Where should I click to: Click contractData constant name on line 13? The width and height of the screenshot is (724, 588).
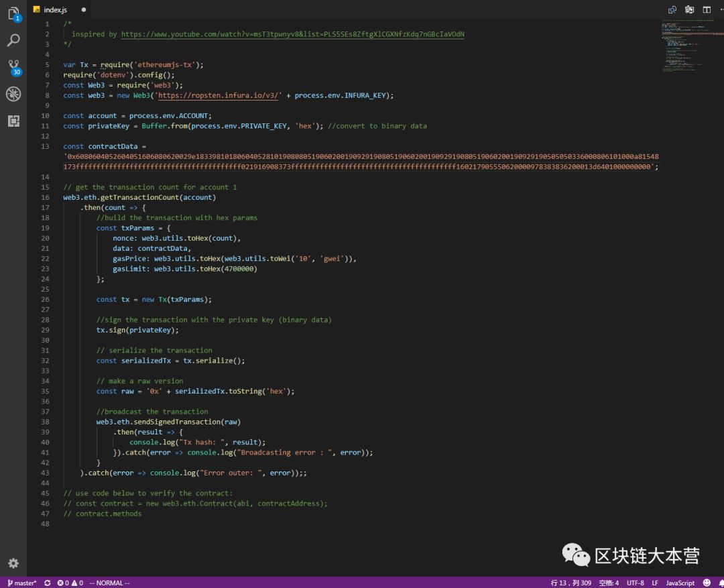[x=113, y=146]
